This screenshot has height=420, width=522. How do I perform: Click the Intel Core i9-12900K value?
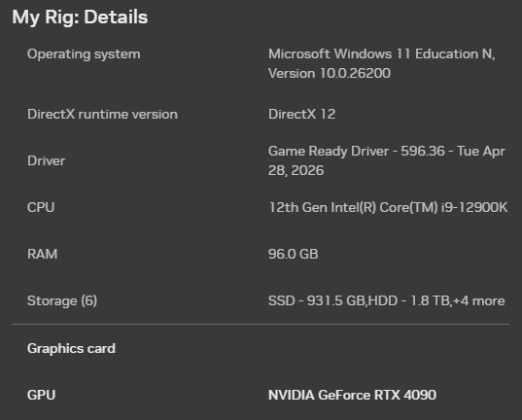(x=388, y=207)
